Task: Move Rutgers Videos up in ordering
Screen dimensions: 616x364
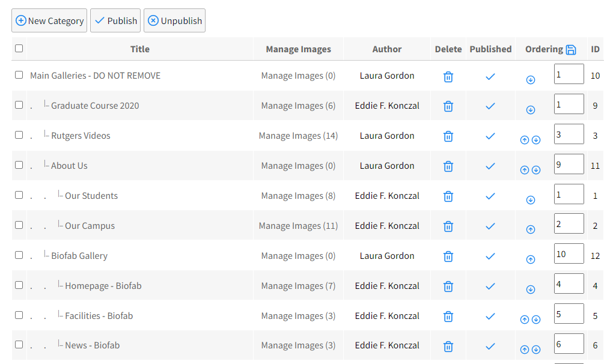Action: click(x=525, y=140)
